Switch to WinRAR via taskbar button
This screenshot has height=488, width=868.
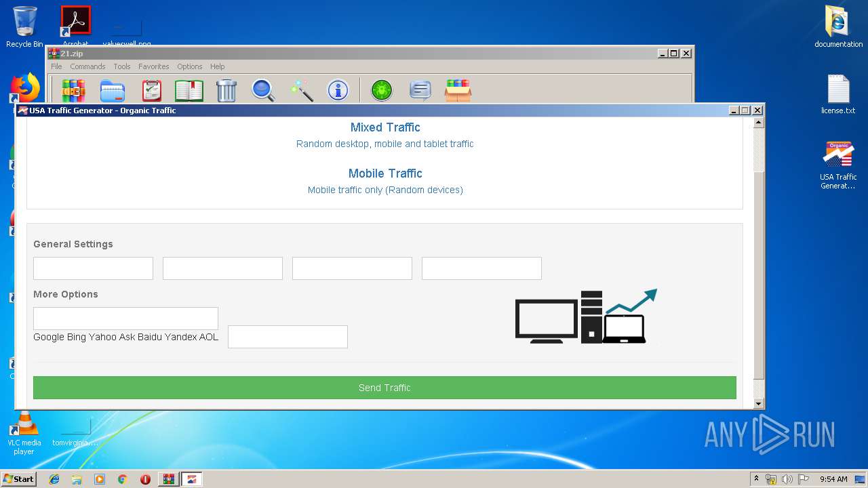(168, 479)
